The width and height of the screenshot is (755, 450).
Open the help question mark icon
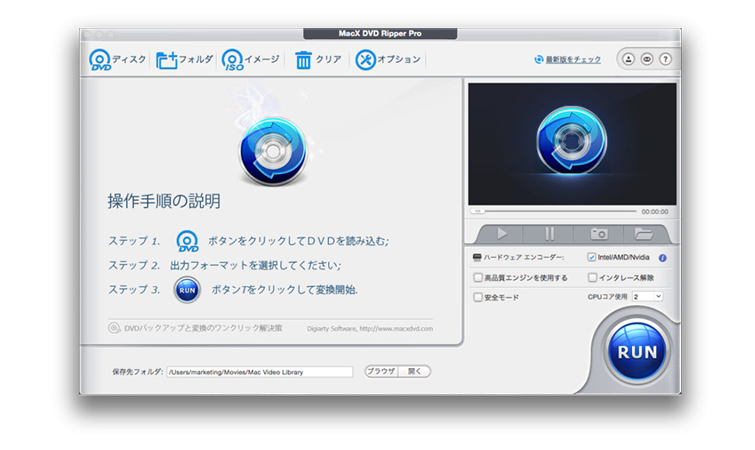coord(665,59)
